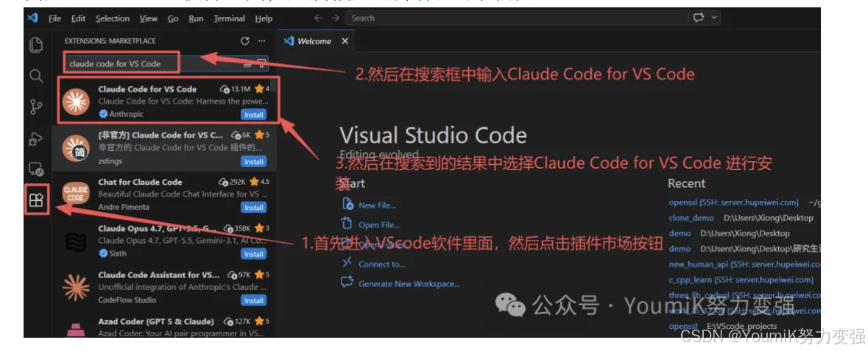Click the Claude Code Assistant extension logo
Image resolution: width=868 pixels, height=351 pixels.
pyautogui.click(x=76, y=288)
